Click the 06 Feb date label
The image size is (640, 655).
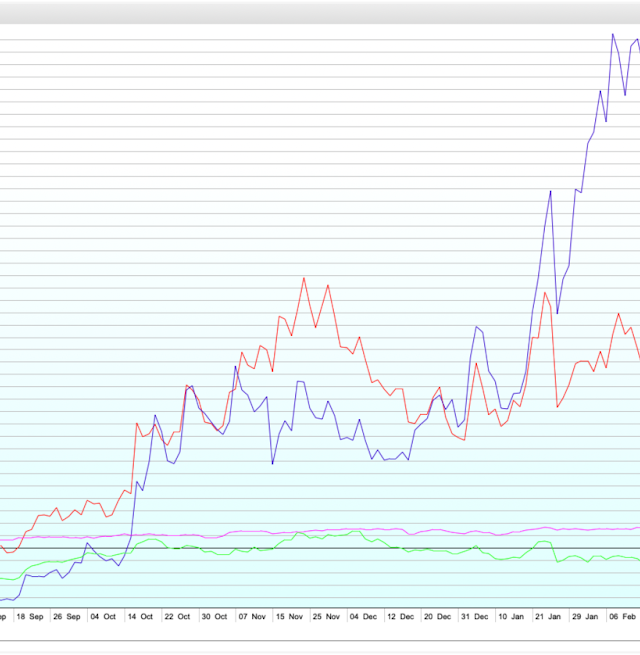622,617
